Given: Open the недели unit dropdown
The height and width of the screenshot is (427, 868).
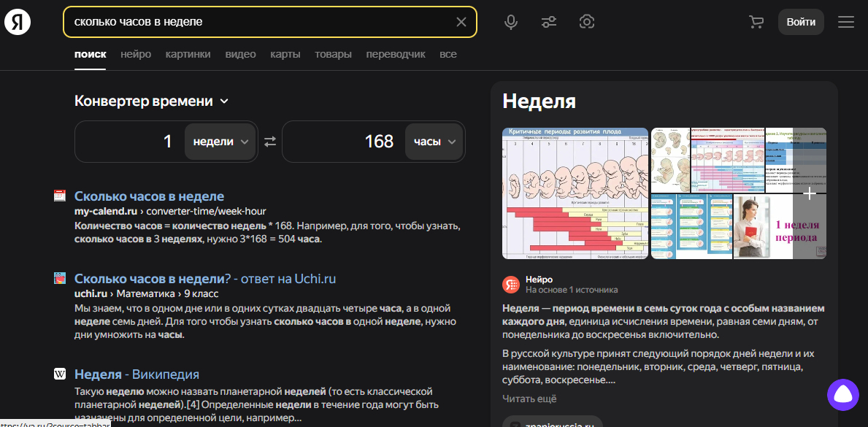Looking at the screenshot, I should (220, 142).
